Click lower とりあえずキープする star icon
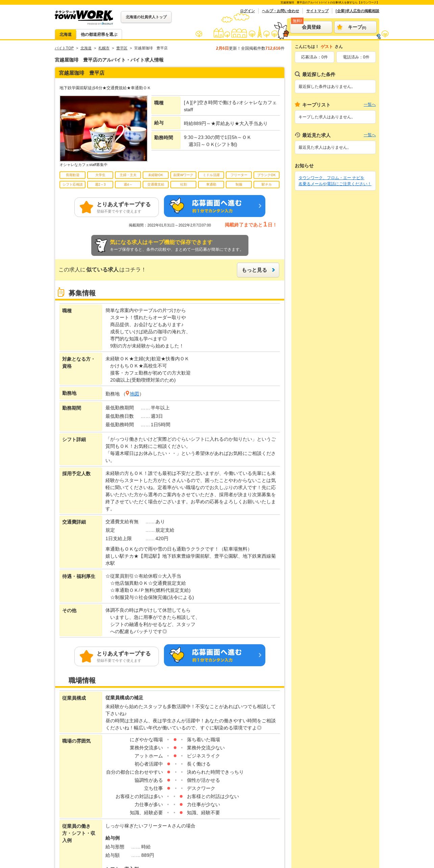The width and height of the screenshot is (434, 868). 87,656
